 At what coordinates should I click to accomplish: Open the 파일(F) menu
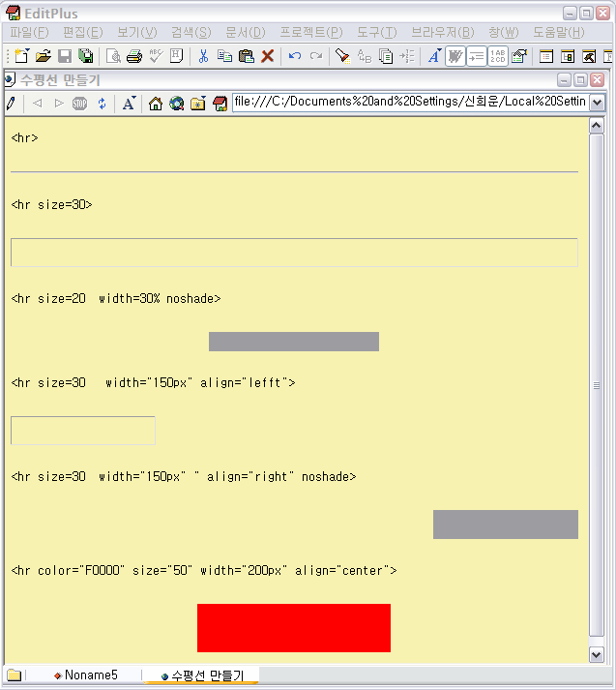(x=29, y=33)
